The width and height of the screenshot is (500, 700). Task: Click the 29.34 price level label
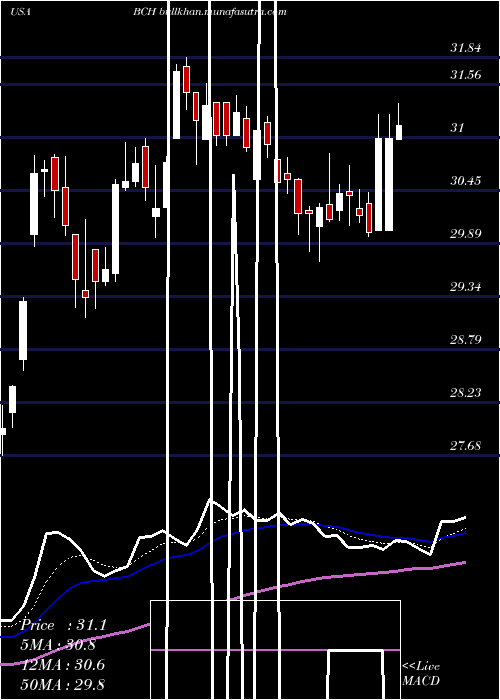(x=466, y=287)
